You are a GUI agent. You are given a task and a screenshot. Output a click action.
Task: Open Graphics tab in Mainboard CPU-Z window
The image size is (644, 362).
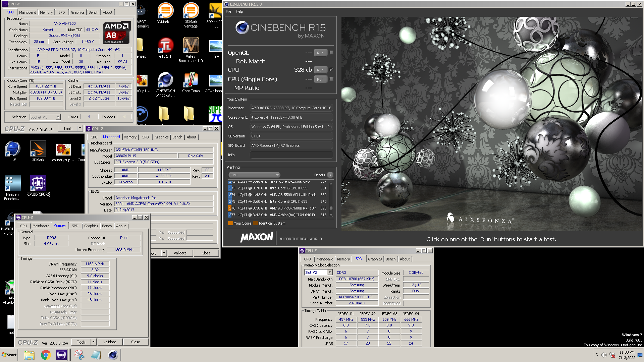click(161, 137)
